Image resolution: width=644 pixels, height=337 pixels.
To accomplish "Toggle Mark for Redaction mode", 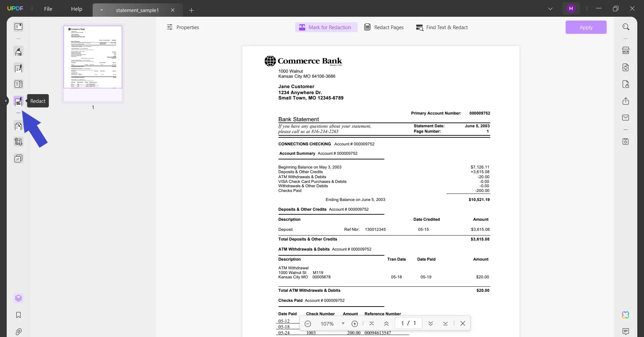I will point(326,27).
